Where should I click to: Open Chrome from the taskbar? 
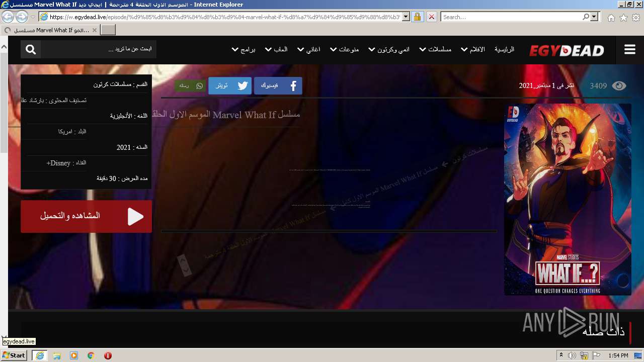[x=91, y=355]
